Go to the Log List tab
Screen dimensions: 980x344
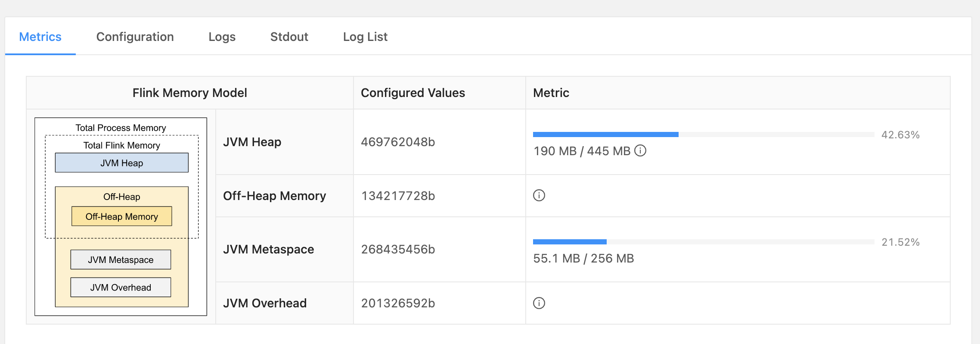click(x=365, y=37)
